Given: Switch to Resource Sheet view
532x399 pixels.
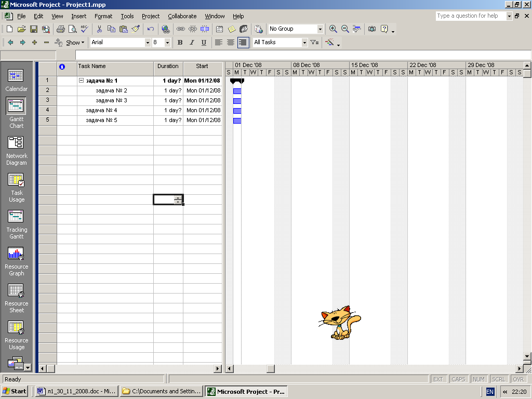Looking at the screenshot, I should 16,298.
